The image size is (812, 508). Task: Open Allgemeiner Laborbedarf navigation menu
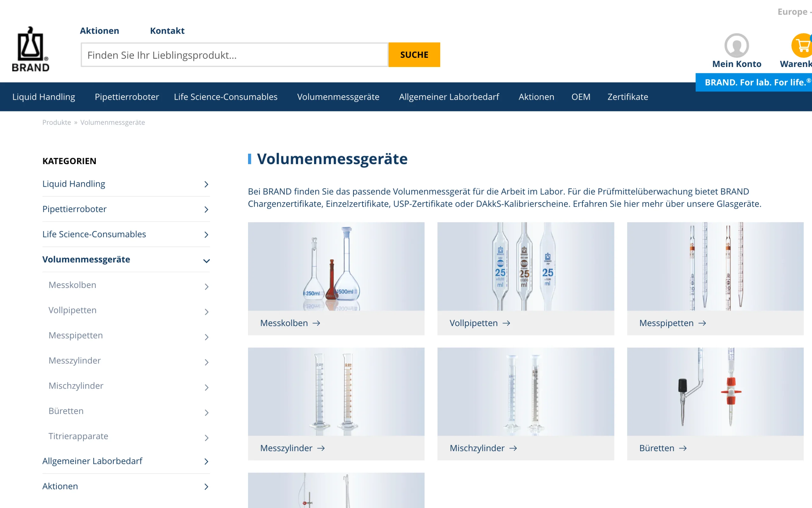[x=449, y=97]
